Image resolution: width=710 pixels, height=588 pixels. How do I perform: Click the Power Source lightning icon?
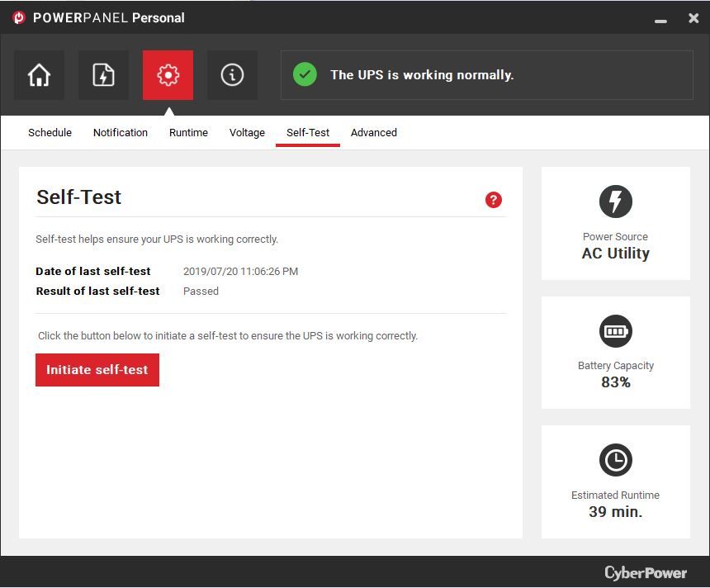pyautogui.click(x=615, y=202)
